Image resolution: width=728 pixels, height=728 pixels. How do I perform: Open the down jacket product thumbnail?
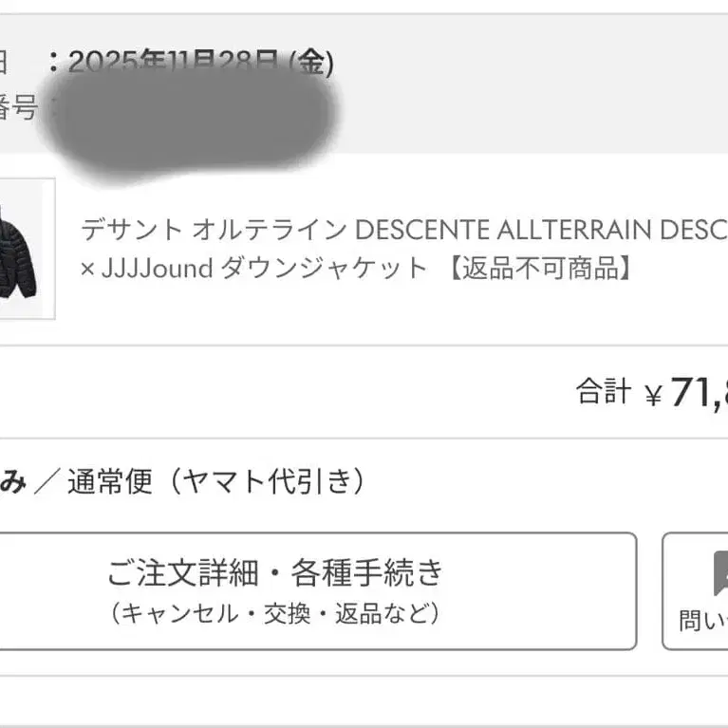point(21,249)
